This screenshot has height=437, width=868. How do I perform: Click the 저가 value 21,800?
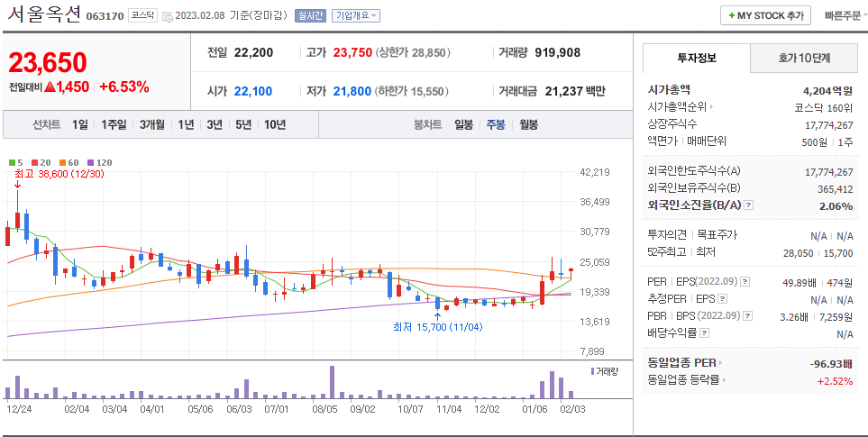[x=352, y=91]
